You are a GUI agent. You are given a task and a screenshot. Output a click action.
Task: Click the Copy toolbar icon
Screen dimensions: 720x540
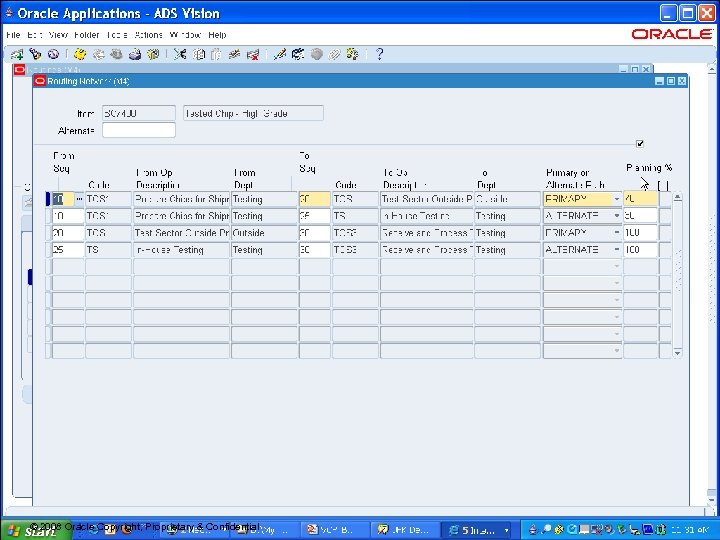[198, 55]
